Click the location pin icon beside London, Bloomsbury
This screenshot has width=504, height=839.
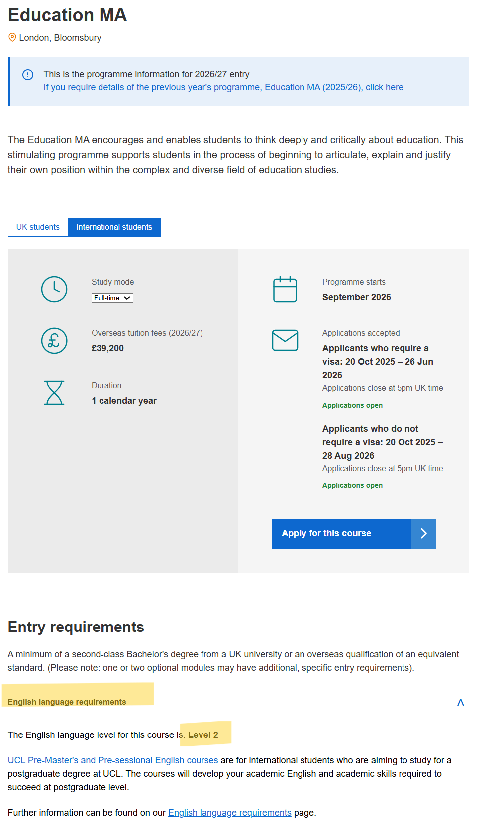tap(12, 37)
